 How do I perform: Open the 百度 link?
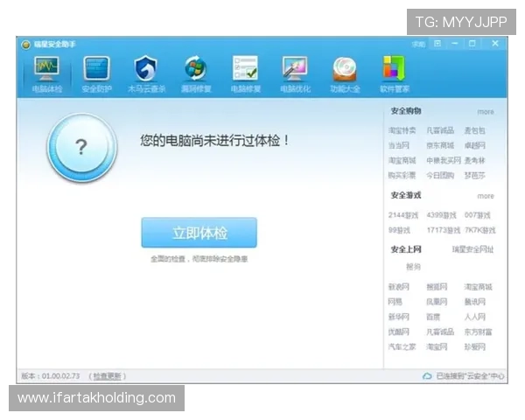click(433, 317)
